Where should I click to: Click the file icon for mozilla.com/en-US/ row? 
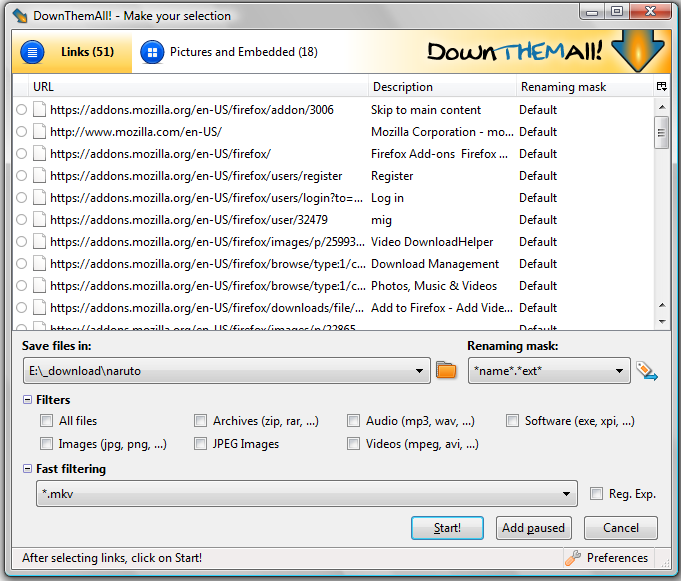click(40, 132)
